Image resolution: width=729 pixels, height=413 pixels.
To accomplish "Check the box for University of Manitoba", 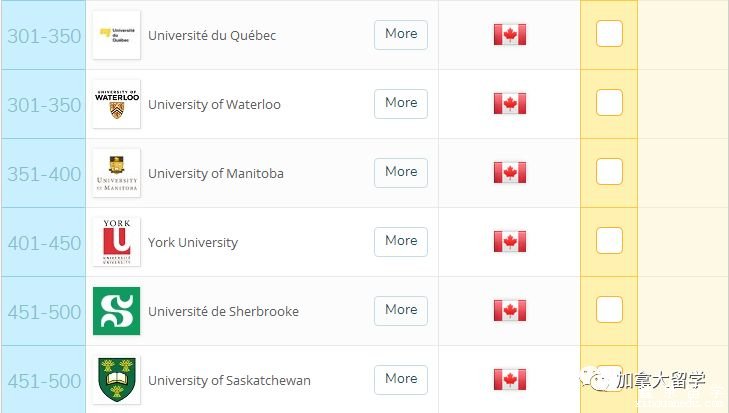I will [609, 172].
